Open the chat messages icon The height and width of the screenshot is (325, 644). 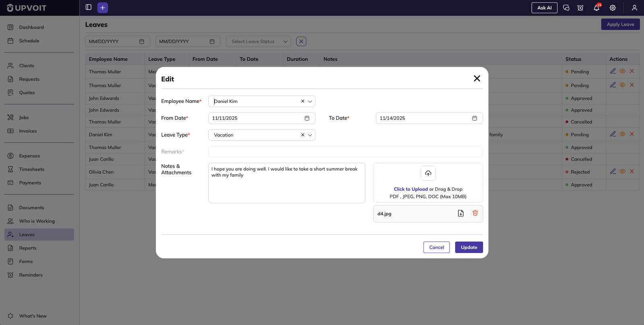[566, 8]
